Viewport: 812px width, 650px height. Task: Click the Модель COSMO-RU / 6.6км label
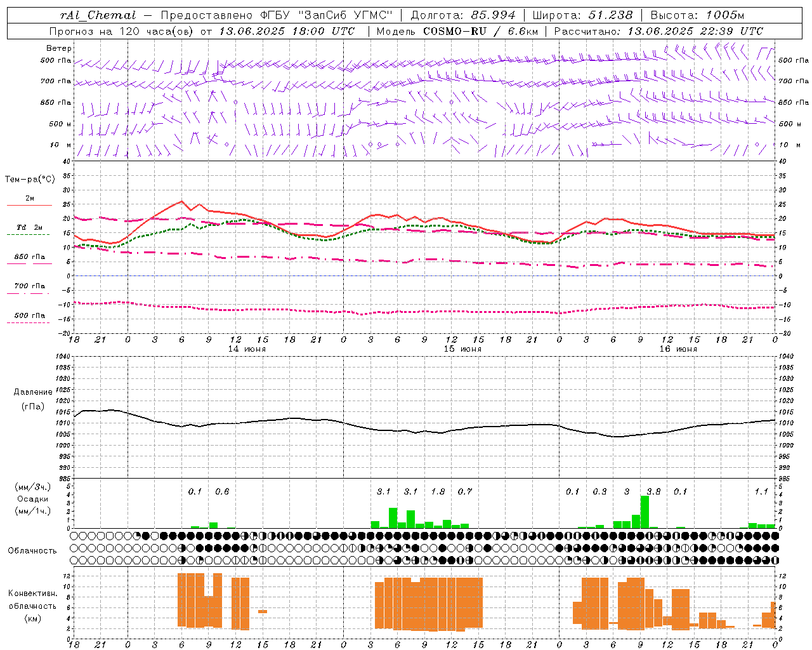click(457, 31)
